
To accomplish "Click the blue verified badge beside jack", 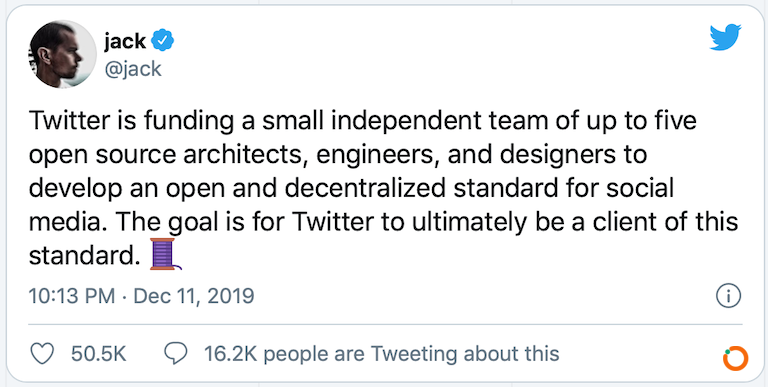I will [x=162, y=40].
